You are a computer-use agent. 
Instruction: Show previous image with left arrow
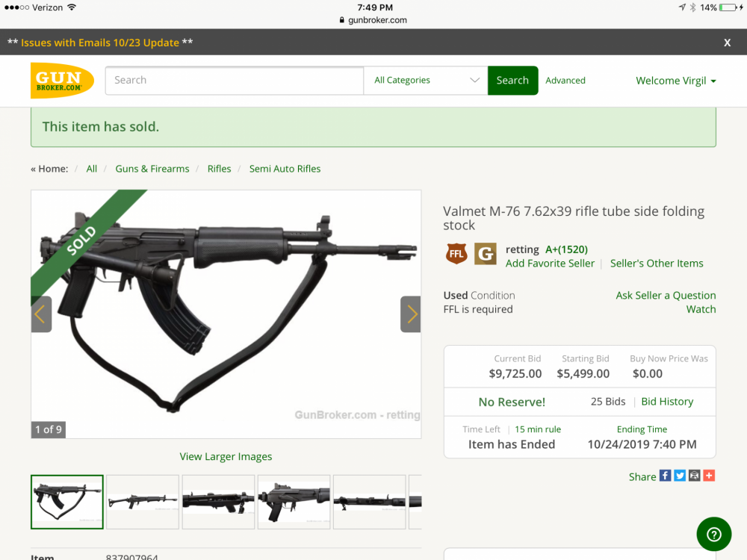click(41, 314)
